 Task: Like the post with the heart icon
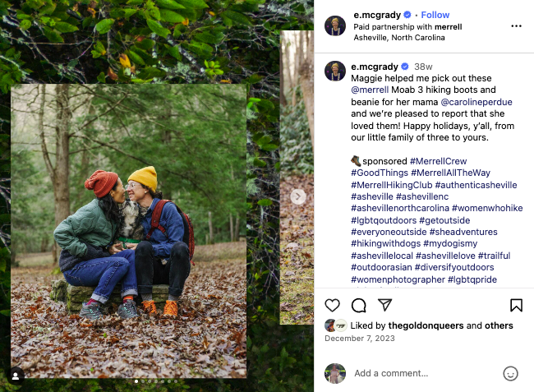[x=332, y=306]
